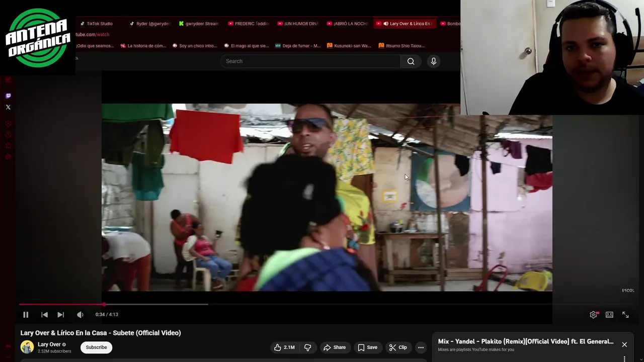Share the Subete video
Screen dimensions: 644x362
click(x=335, y=347)
